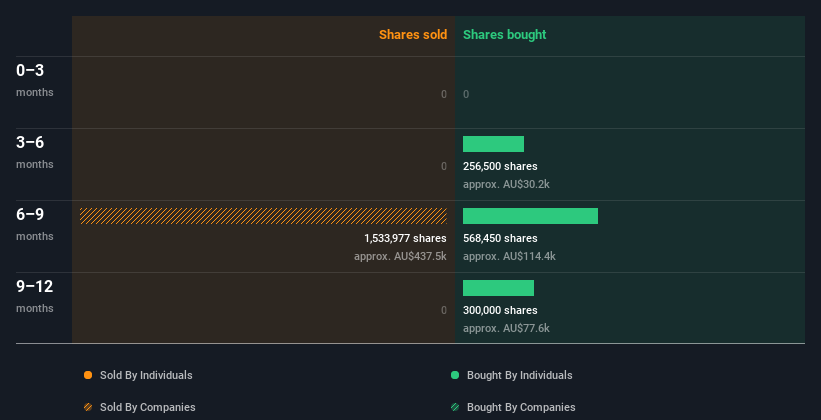Select the Sold By Companies legend label

click(148, 407)
